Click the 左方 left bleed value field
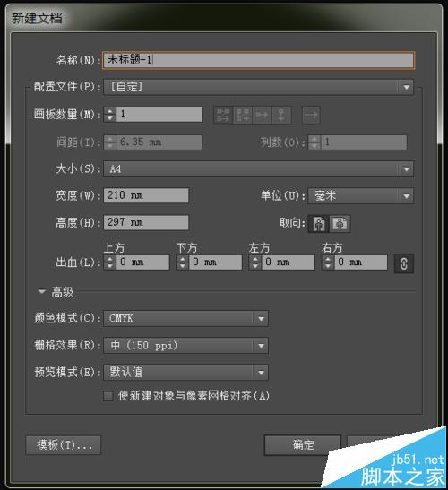Screen dimensions: 448x490 click(x=288, y=262)
